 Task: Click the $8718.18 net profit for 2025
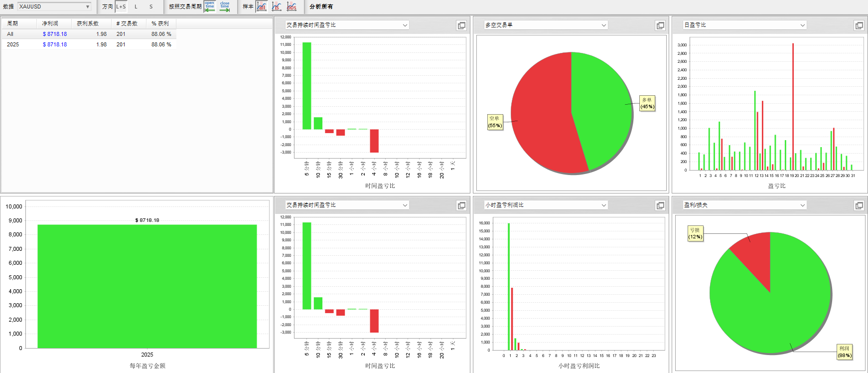point(55,44)
